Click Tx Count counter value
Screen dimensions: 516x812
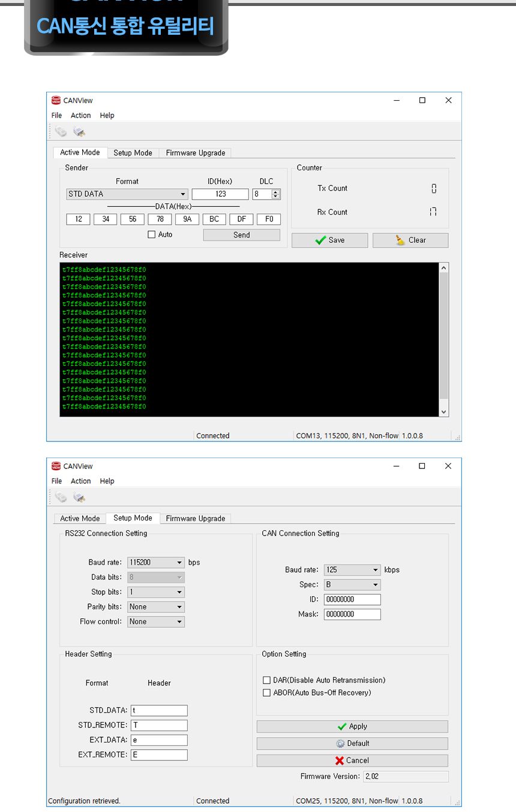(x=434, y=188)
